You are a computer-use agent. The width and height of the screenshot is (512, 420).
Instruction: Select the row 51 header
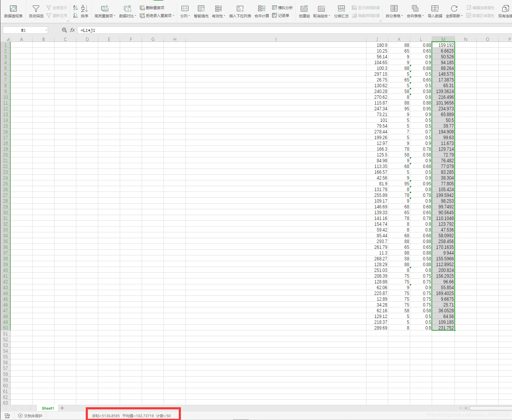(5, 334)
